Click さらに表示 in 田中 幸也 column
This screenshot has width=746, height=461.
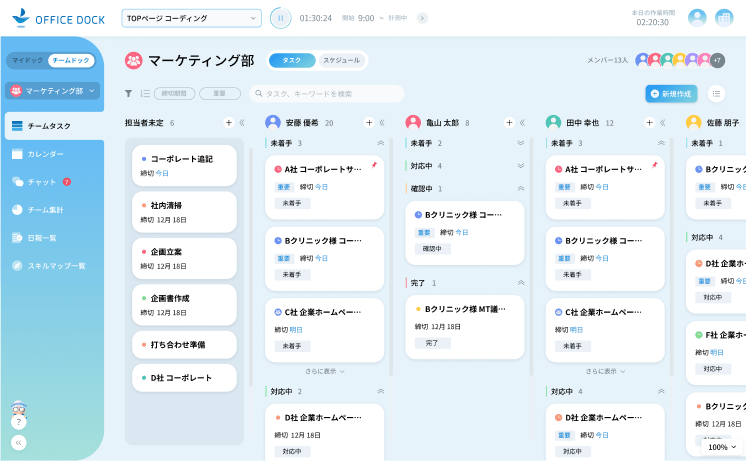tap(605, 371)
